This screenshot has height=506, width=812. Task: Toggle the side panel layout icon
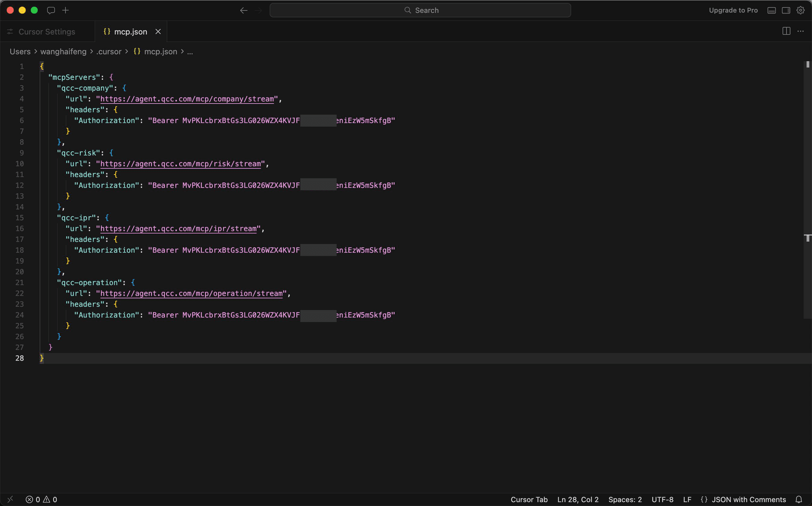coord(786,10)
